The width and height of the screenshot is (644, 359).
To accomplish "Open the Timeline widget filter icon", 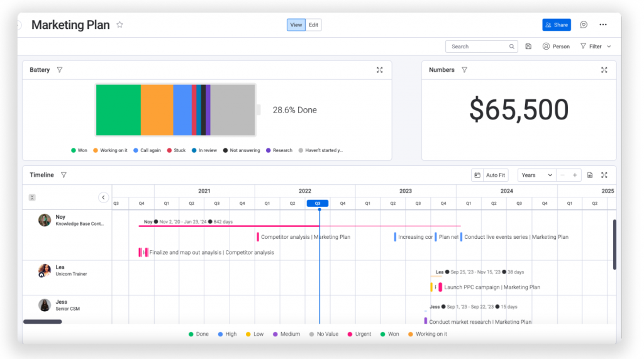I will [x=64, y=175].
